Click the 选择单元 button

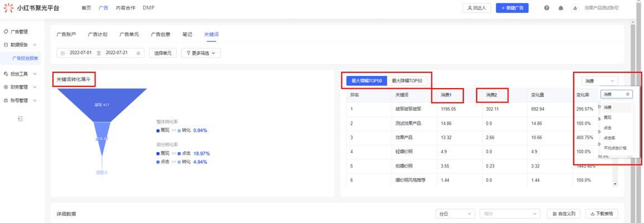pos(162,53)
